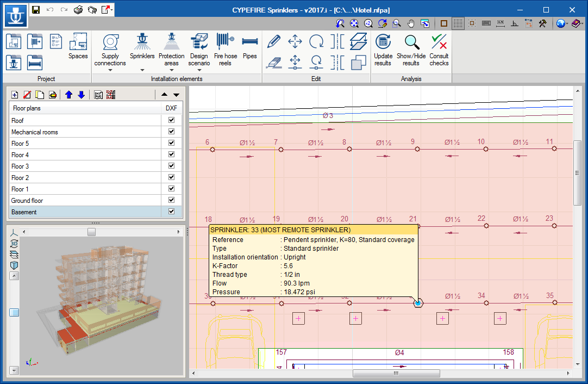Select Floor 5 in floor plans list
This screenshot has width=588, height=384.
tap(21, 144)
